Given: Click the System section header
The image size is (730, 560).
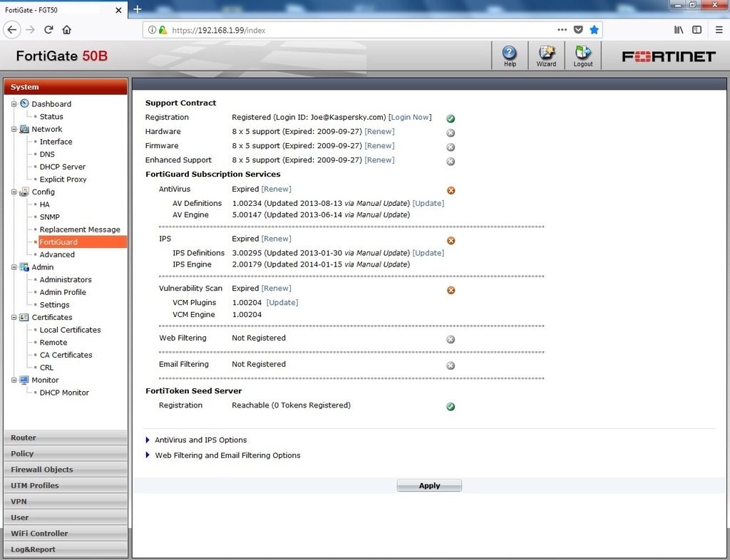Looking at the screenshot, I should pos(66,87).
